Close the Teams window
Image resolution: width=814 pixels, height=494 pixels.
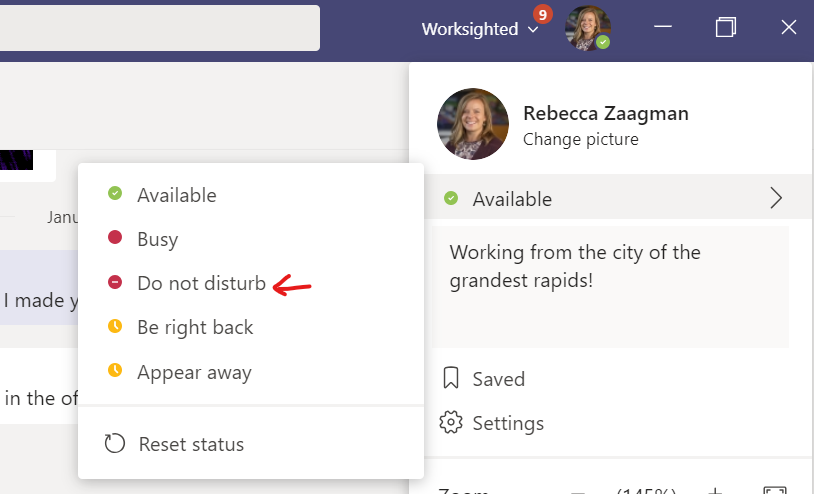[789, 27]
